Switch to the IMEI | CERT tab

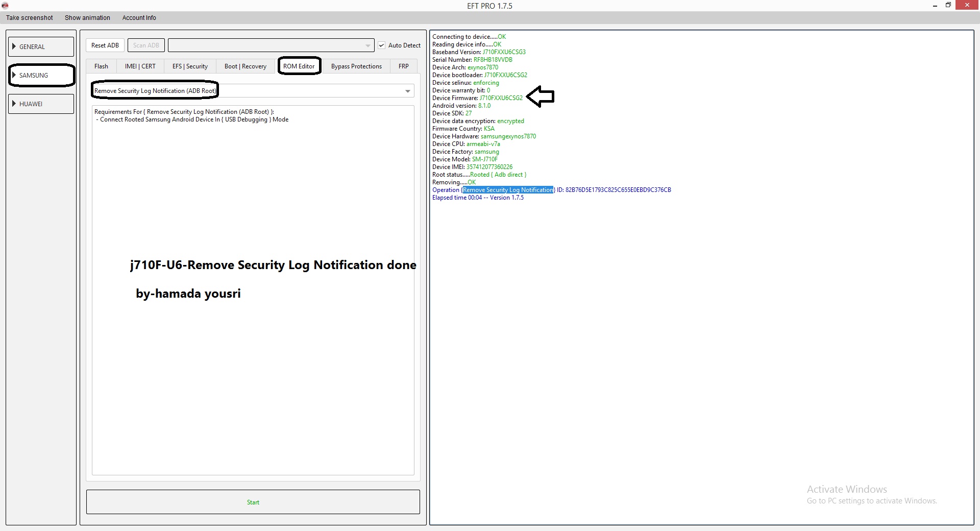tap(140, 66)
